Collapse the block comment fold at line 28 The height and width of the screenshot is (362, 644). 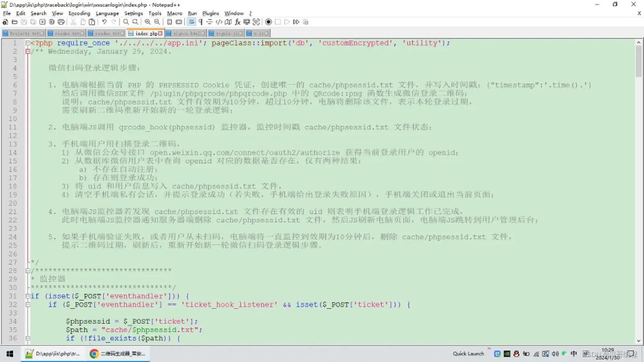[x=28, y=270]
